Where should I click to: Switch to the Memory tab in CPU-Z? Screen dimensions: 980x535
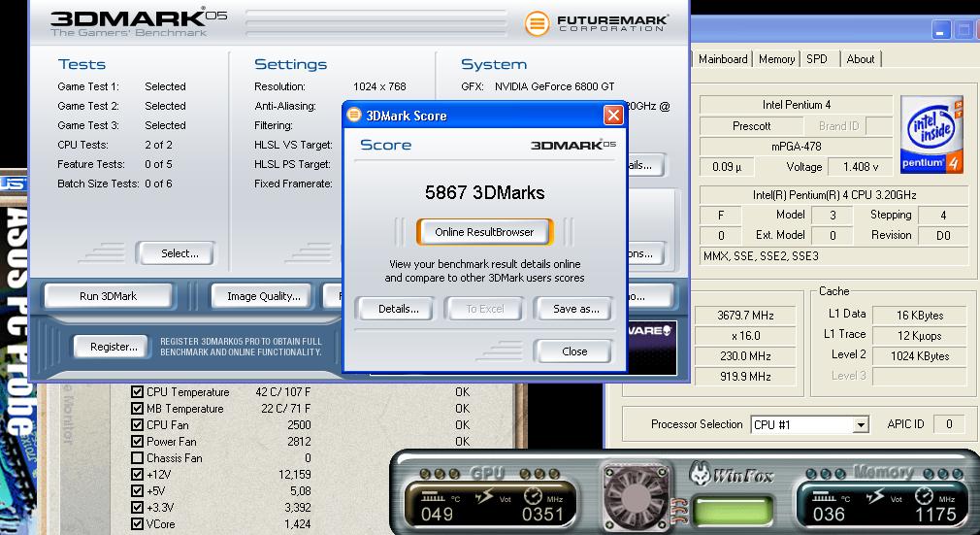776,59
